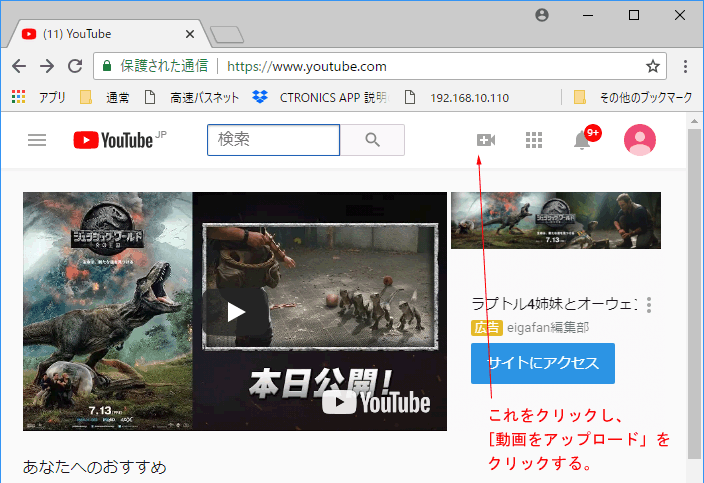Open the CTRONICS APP Dropbox bookmark
Viewport: 704px width, 483px height.
point(319,97)
